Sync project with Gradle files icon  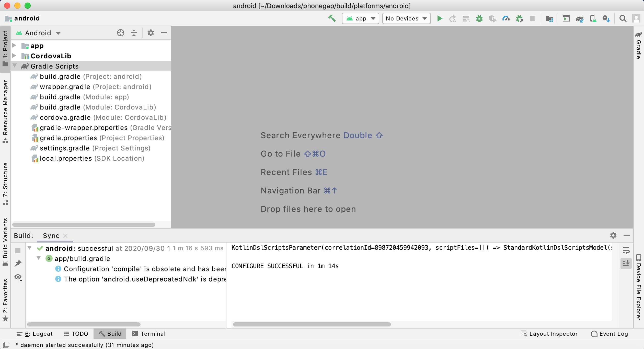[x=579, y=18]
